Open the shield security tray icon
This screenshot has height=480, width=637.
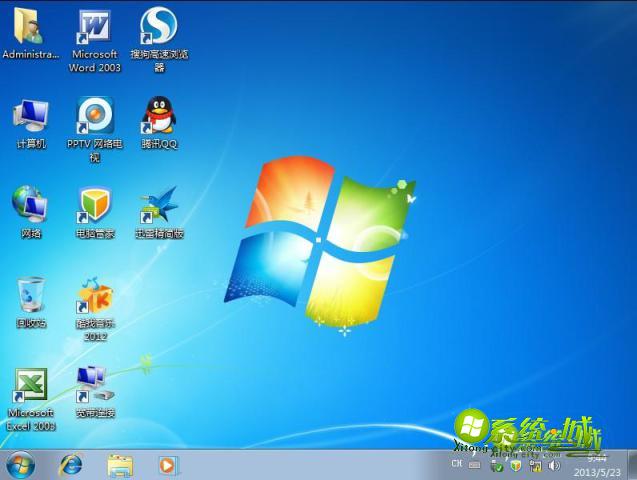[516, 466]
